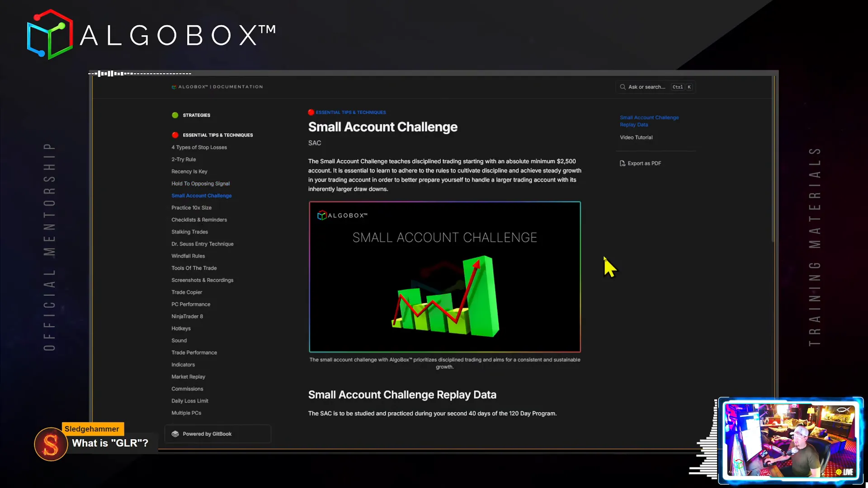868x488 pixels.
Task: Click the live webcam thumbnail
Action: 791,441
